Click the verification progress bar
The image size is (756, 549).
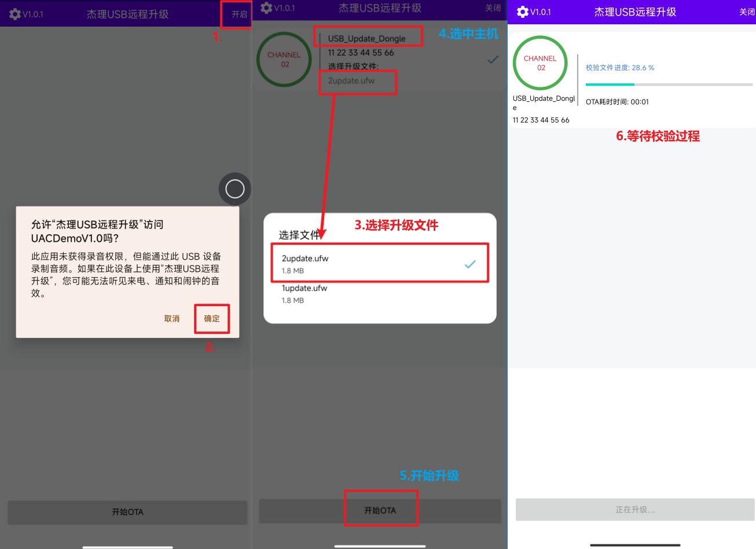click(669, 84)
